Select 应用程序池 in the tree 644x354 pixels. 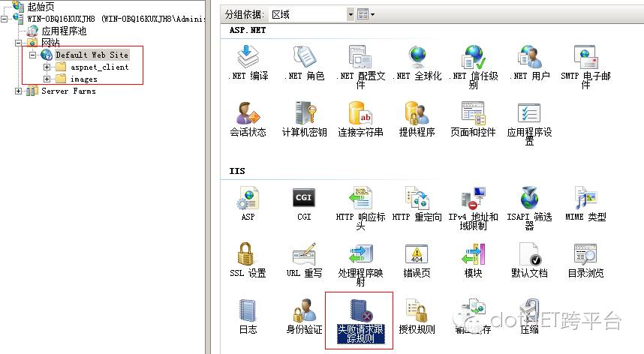tap(64, 31)
